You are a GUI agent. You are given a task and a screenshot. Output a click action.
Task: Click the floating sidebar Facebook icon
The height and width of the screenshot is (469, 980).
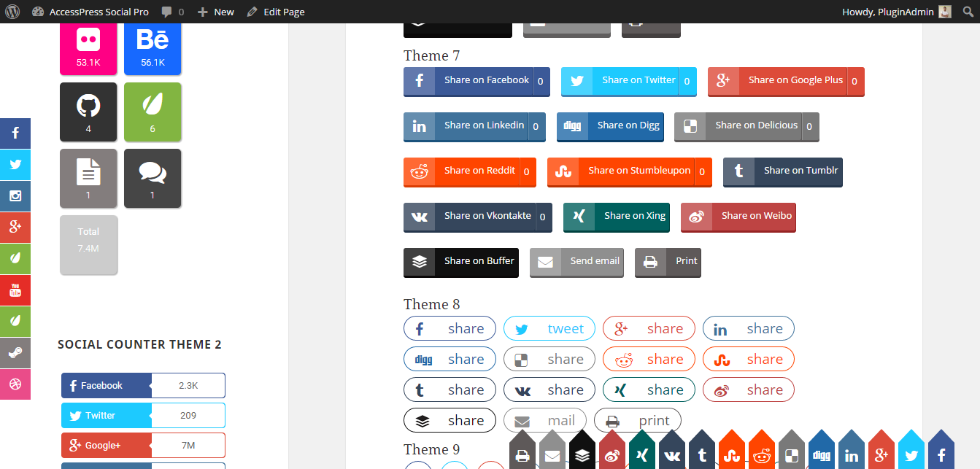click(15, 133)
